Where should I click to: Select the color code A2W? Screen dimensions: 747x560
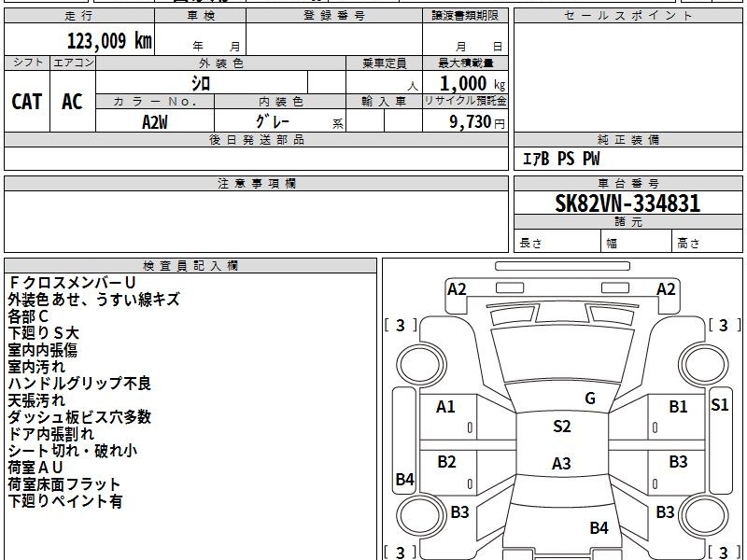coord(155,122)
